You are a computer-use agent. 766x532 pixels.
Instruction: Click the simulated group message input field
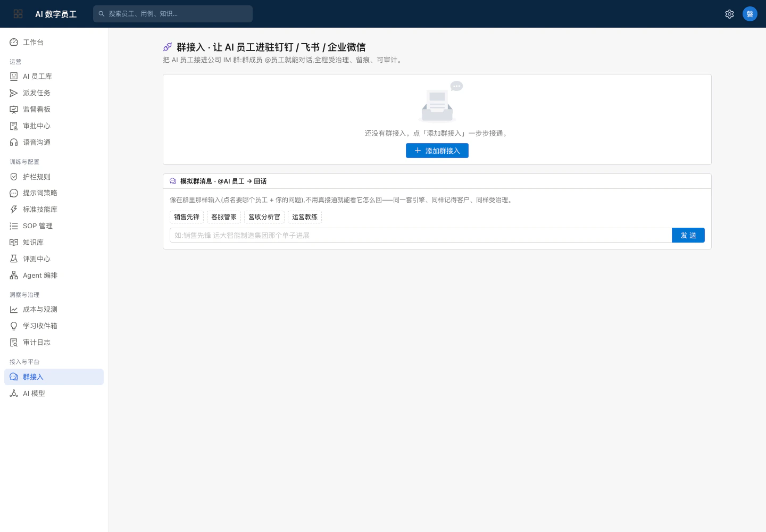421,235
